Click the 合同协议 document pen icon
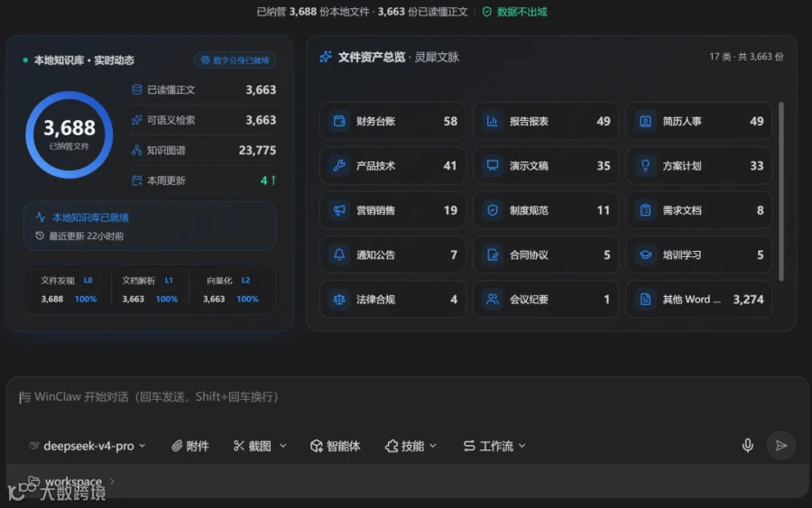812x508 pixels. coord(493,254)
